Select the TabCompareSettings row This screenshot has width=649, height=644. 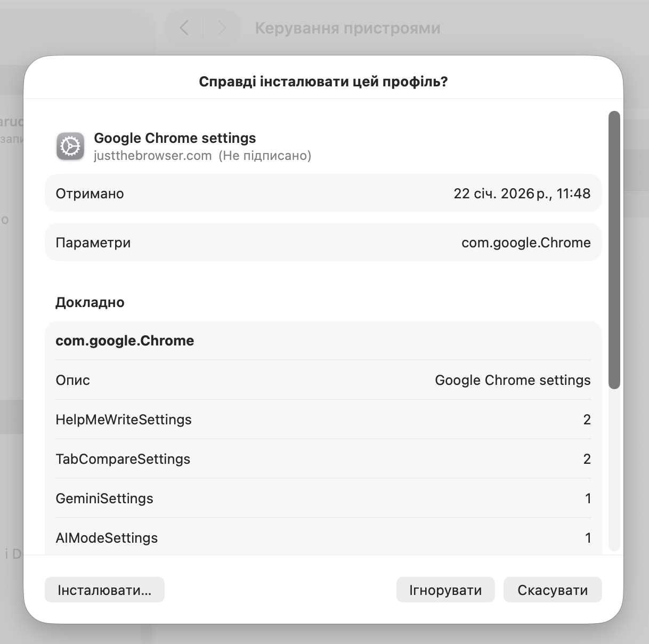tap(323, 459)
